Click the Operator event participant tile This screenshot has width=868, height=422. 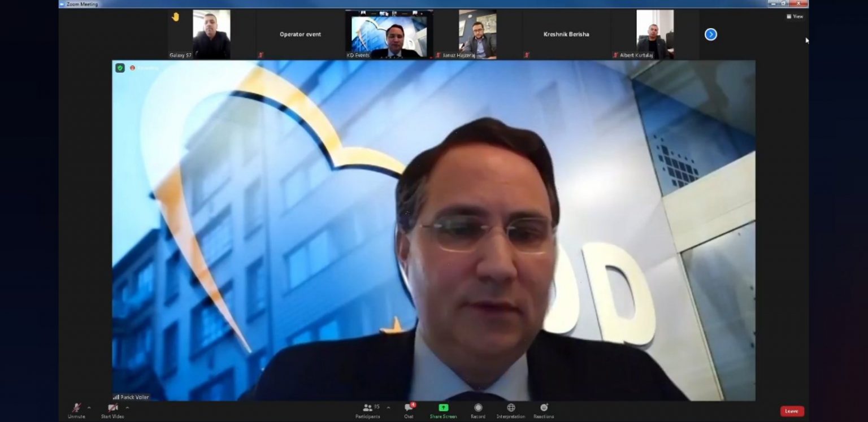tap(300, 34)
